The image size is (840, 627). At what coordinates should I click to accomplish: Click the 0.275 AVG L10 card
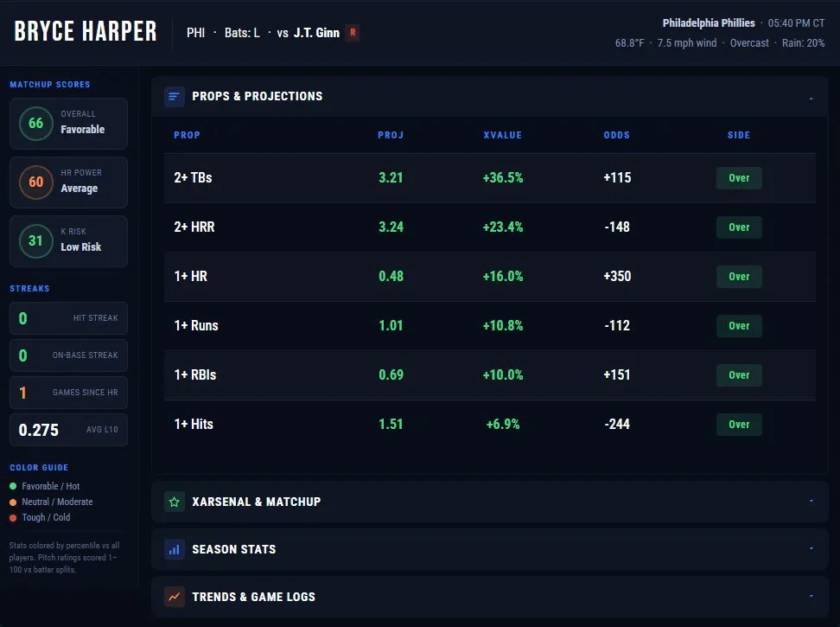tap(68, 430)
